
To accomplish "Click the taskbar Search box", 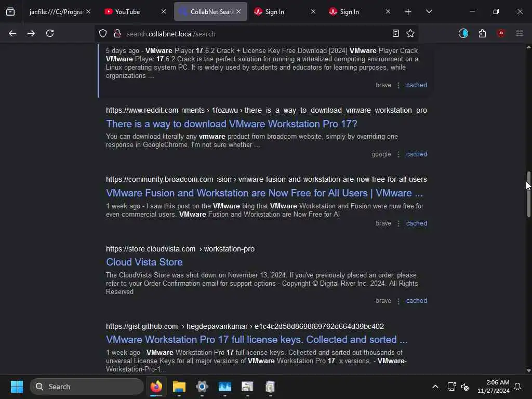I will [87, 387].
